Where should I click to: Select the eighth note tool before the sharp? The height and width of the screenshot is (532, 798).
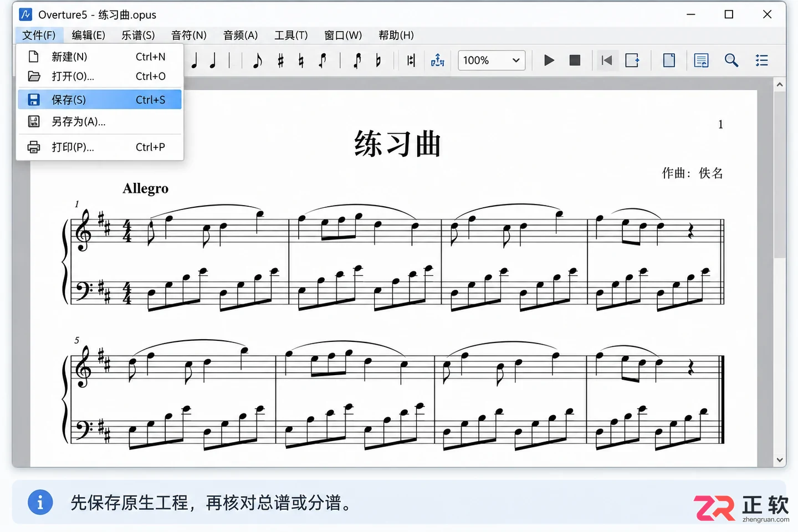tap(257, 60)
